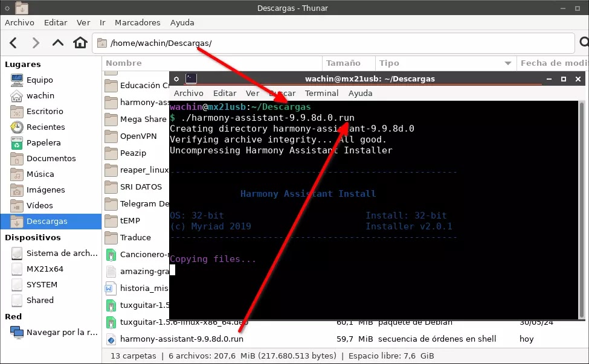Viewport: 589px width, 364px height.
Task: Open the Ir menu in Thunar
Action: [103, 22]
